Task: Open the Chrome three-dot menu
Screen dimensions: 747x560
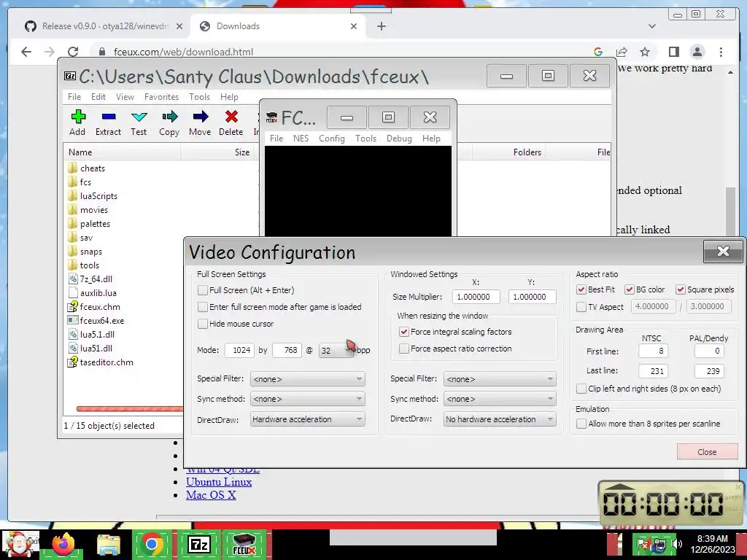Action: pos(721,52)
